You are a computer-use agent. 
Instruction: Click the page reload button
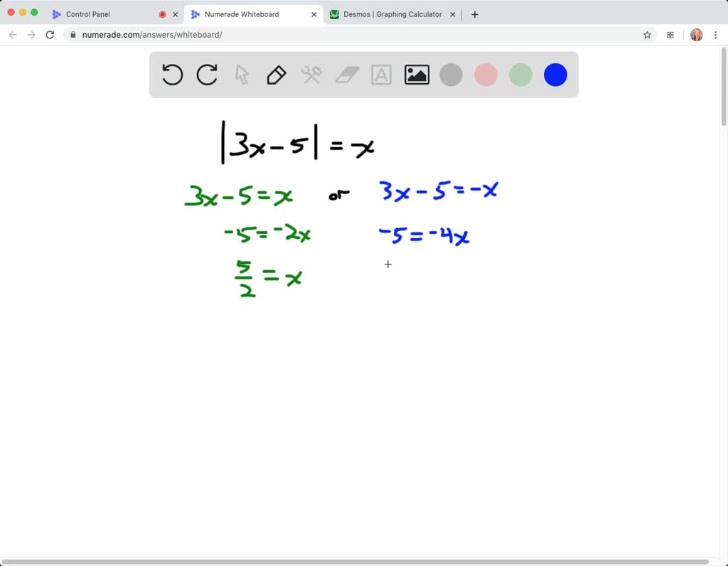[50, 33]
